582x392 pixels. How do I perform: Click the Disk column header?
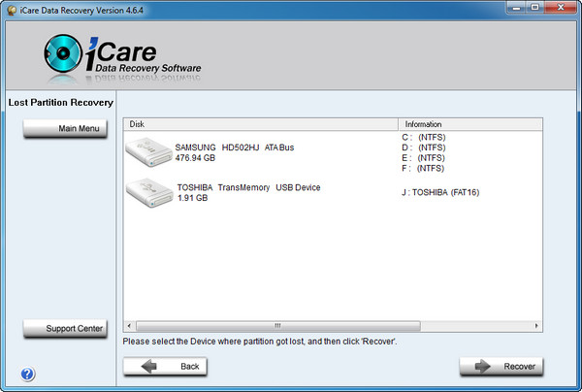click(262, 124)
